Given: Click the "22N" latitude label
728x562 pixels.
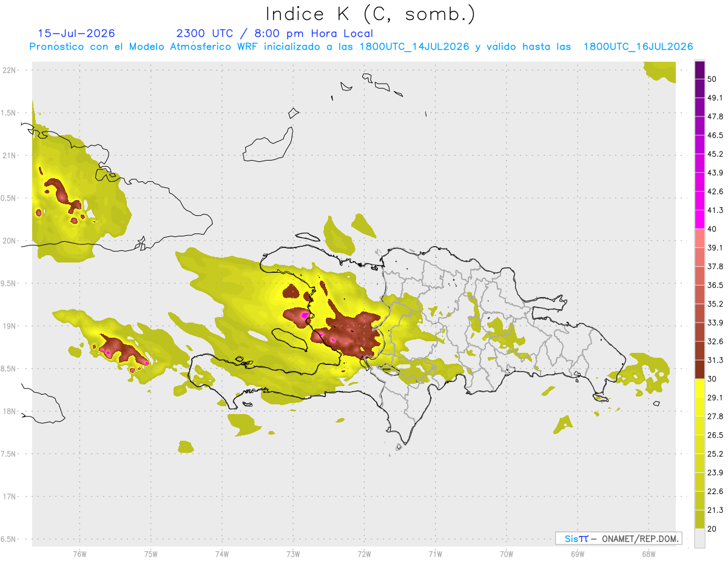Looking at the screenshot, I should pyautogui.click(x=9, y=70).
